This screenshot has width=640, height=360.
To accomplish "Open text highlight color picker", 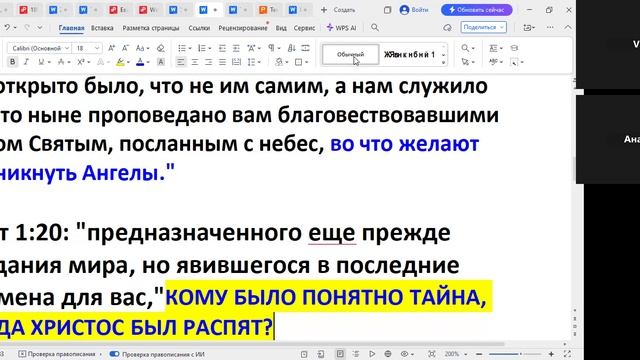I will (x=128, y=62).
